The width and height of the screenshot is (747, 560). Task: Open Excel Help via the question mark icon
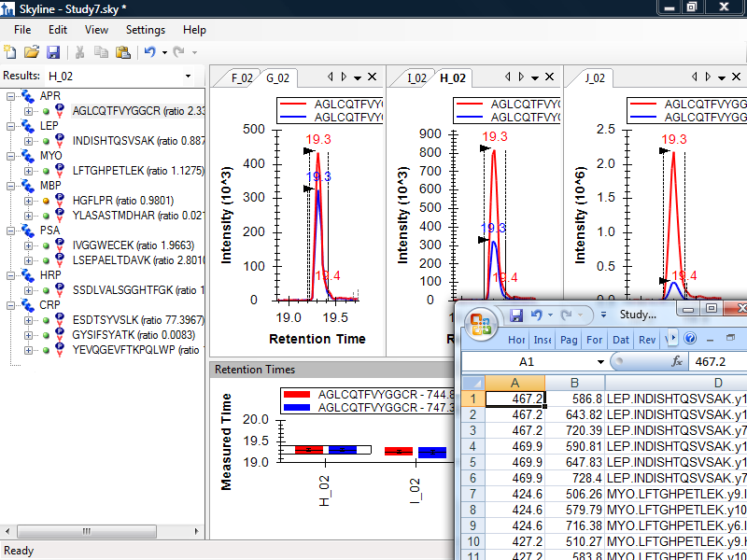click(x=690, y=339)
